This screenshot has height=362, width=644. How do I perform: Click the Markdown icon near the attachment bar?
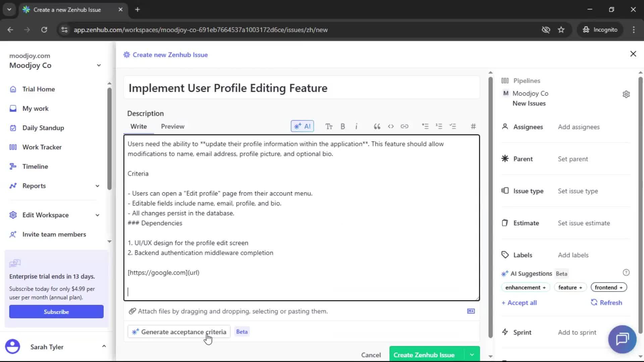coord(471,311)
